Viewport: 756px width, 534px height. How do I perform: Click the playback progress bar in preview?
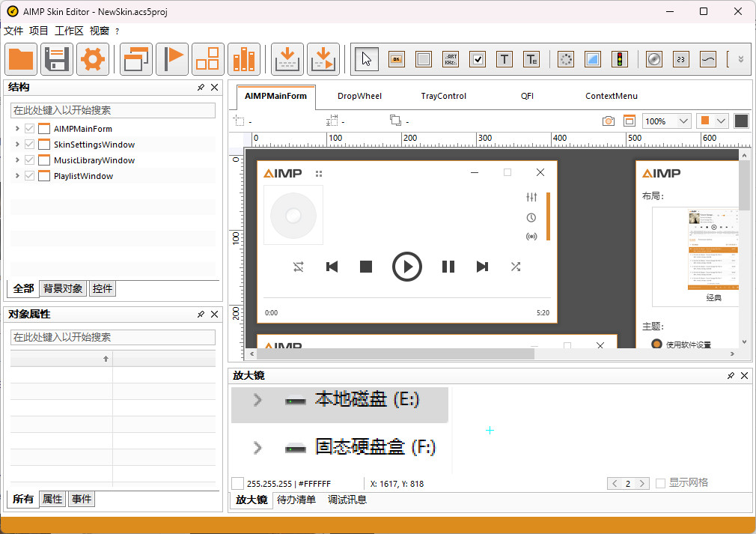click(x=407, y=297)
